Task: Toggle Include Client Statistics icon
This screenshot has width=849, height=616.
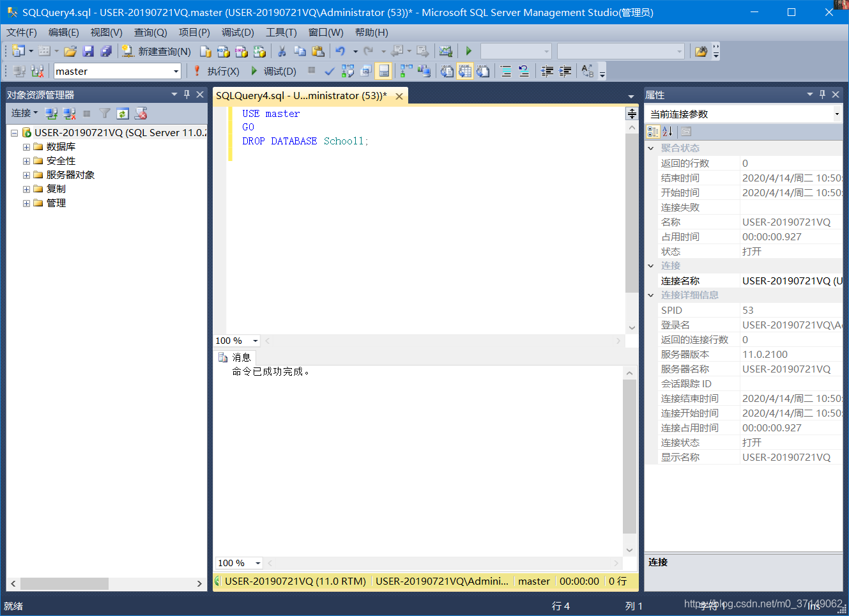Action: (424, 71)
